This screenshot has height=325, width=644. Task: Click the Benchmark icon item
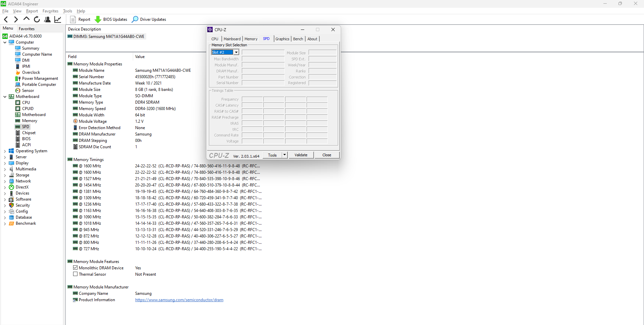(x=11, y=223)
